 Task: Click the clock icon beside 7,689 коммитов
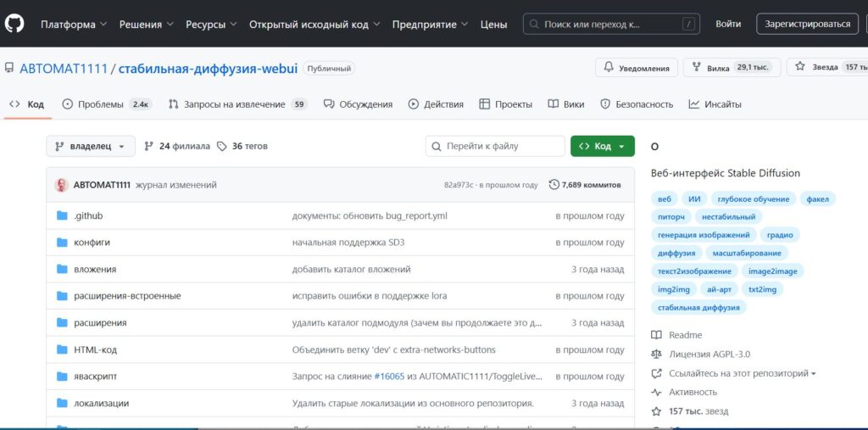(554, 185)
